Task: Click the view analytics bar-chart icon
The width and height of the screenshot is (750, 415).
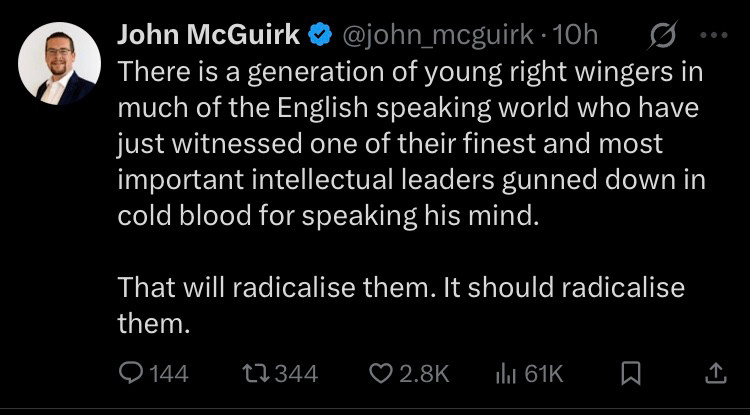Action: coord(507,374)
